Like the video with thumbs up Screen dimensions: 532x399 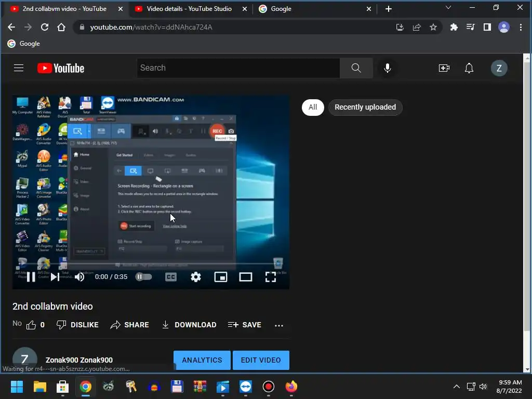pos(35,325)
